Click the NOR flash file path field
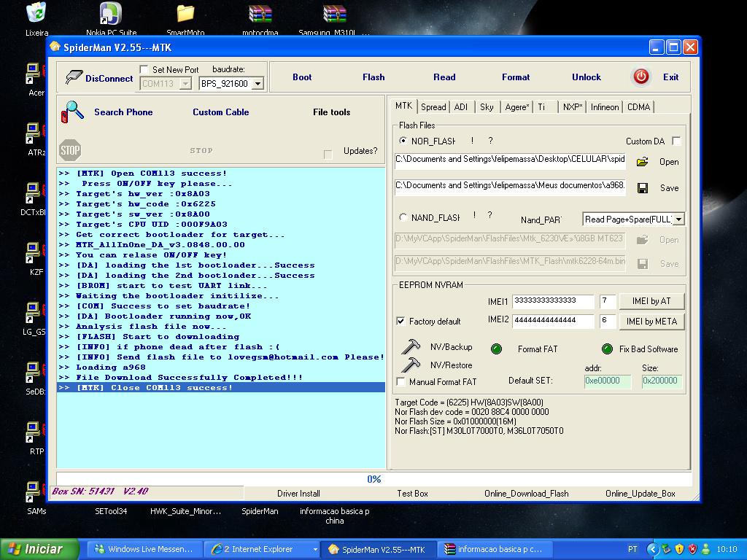 tap(510, 160)
